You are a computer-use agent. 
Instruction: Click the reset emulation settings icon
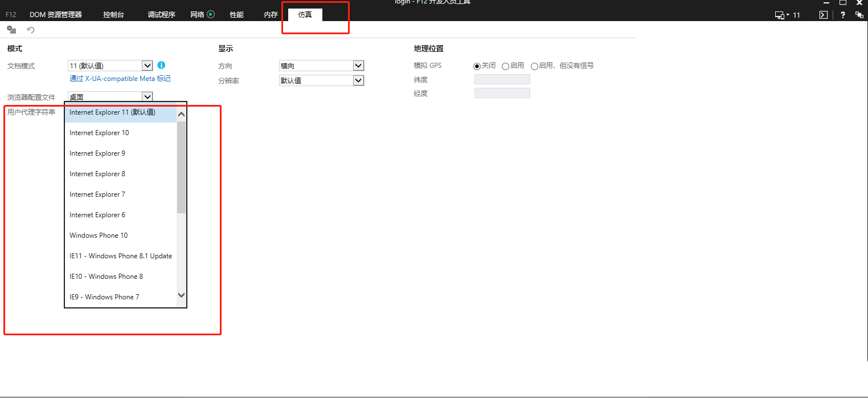tap(31, 30)
